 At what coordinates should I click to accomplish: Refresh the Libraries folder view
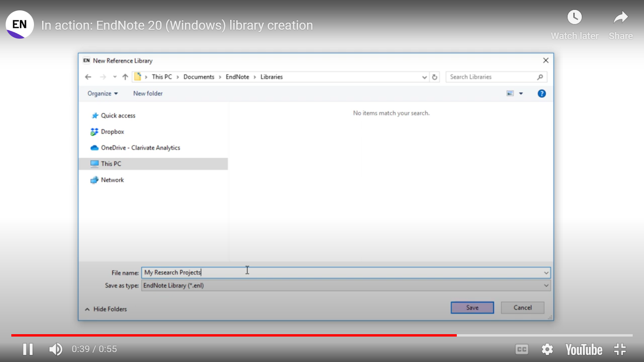435,77
